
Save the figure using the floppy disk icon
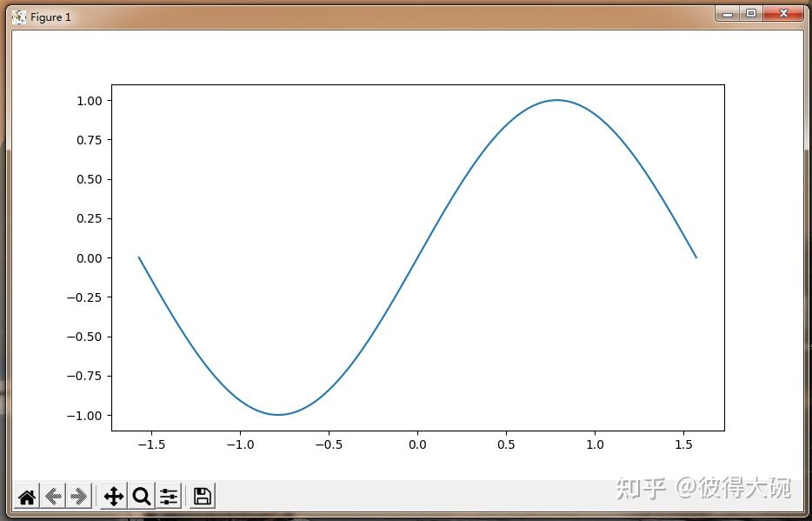tap(202, 496)
